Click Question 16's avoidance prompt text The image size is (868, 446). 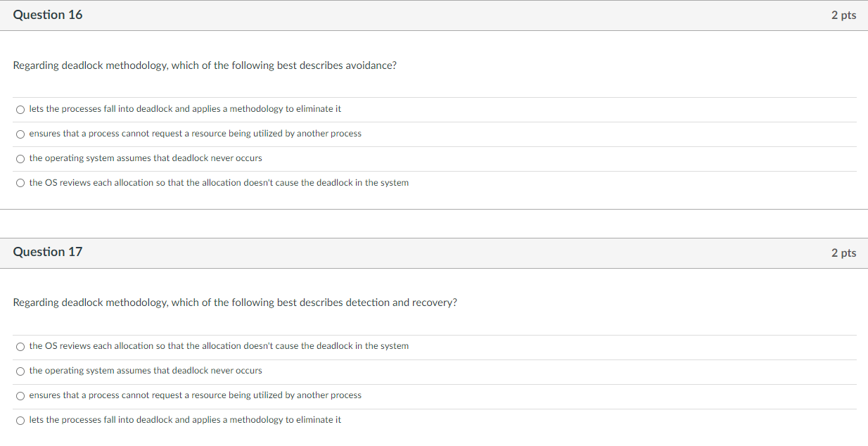click(x=205, y=65)
